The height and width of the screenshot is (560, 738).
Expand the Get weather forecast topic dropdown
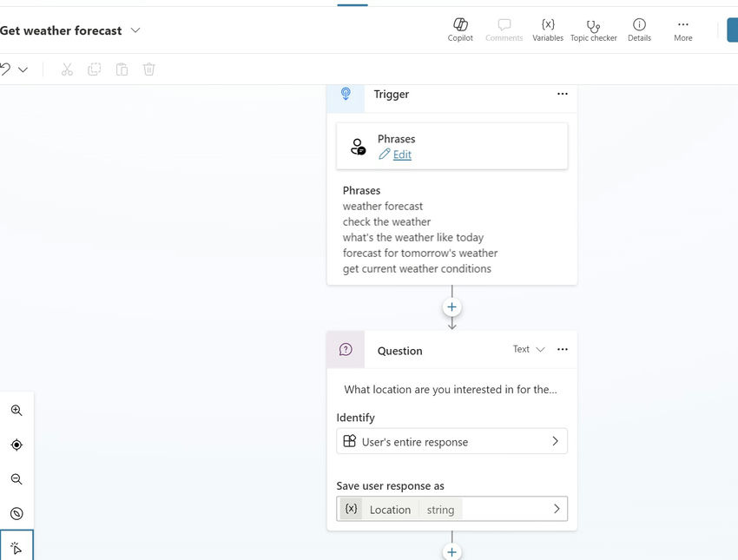point(135,30)
